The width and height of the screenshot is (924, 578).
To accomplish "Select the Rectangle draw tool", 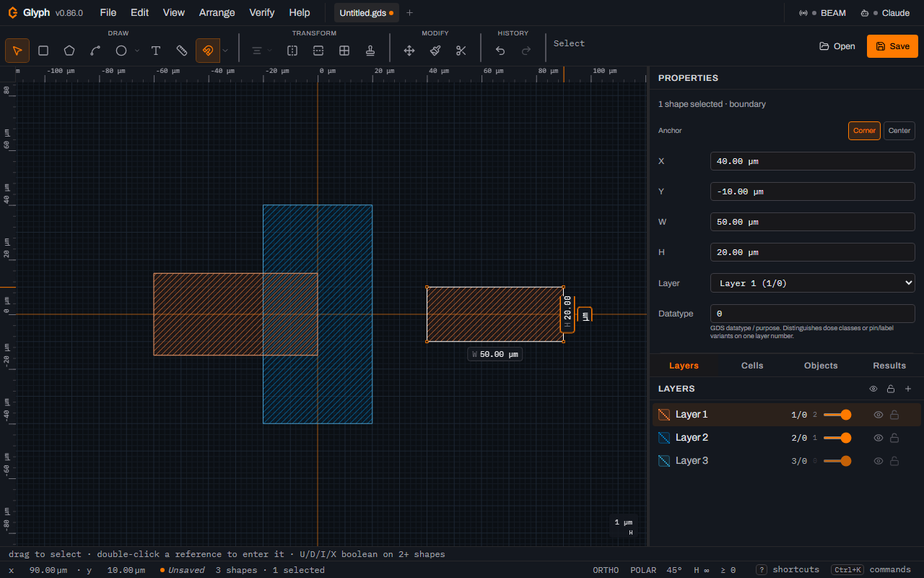I will tap(43, 51).
